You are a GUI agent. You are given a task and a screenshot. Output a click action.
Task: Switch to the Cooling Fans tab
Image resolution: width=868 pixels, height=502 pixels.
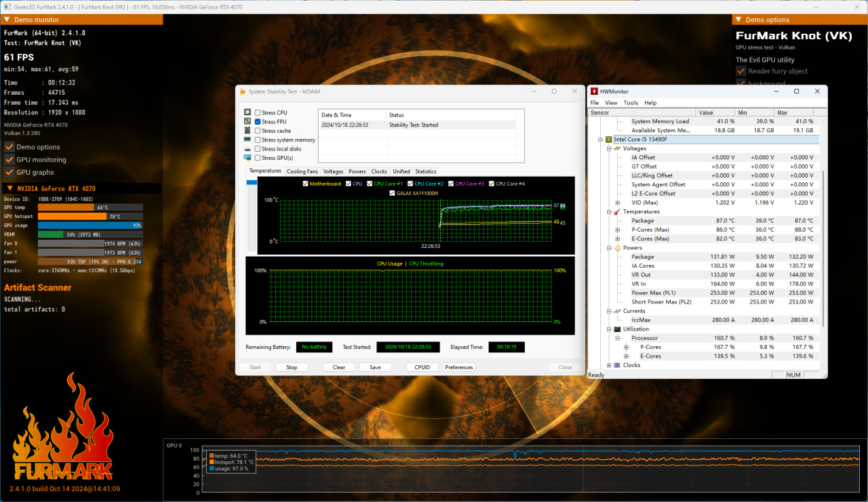(302, 171)
